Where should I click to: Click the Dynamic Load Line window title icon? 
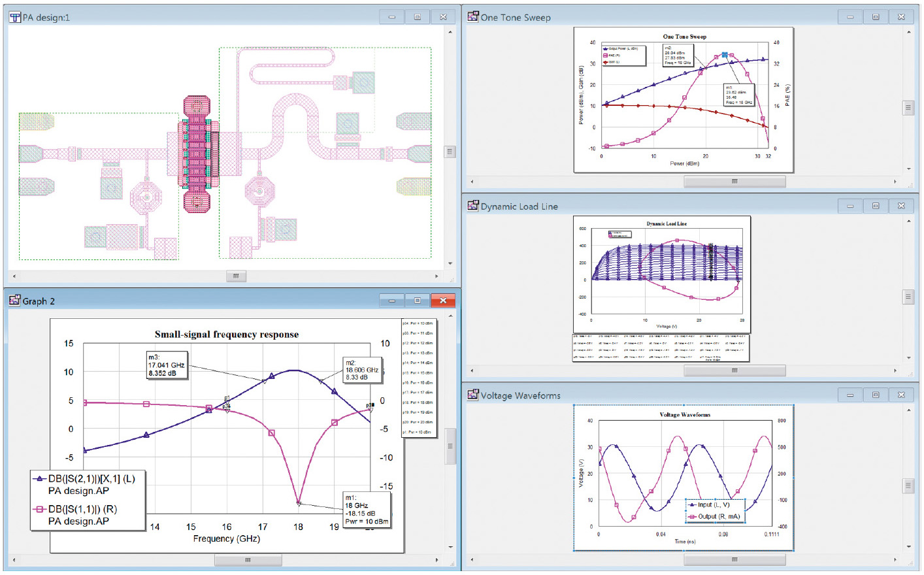point(473,206)
